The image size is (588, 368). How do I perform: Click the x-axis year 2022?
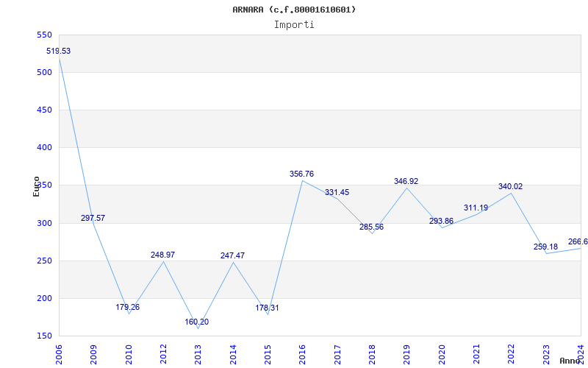(512, 355)
